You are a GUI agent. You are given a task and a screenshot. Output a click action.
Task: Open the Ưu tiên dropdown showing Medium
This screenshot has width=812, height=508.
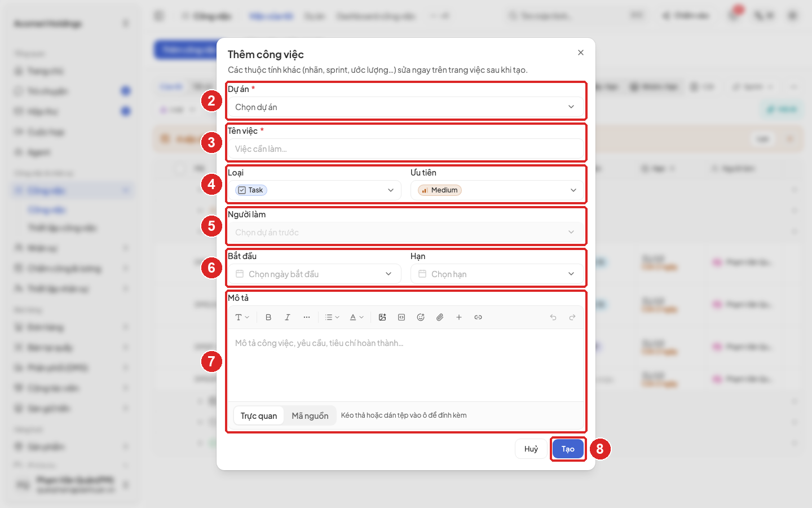point(497,190)
